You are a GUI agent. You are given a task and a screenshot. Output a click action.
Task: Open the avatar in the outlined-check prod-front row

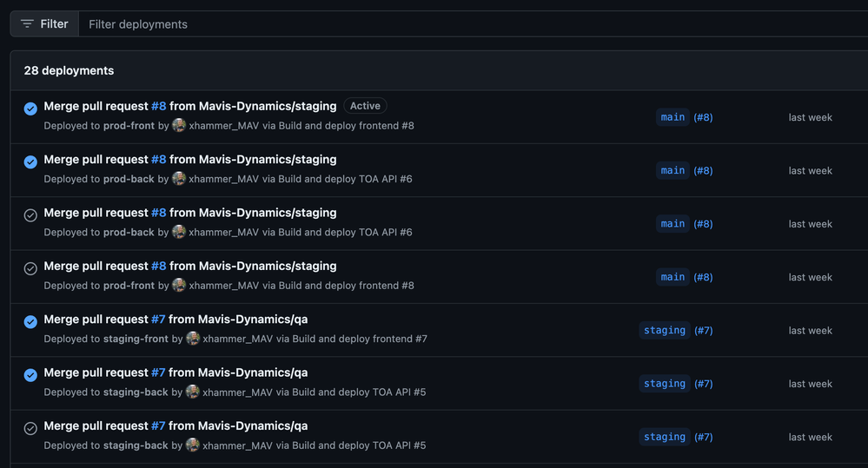(x=179, y=285)
